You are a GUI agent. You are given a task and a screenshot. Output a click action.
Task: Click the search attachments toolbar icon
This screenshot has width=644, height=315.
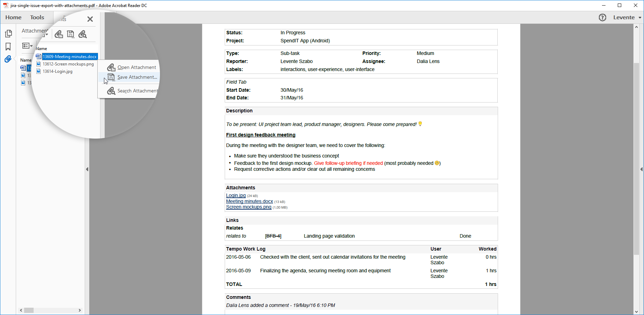(x=83, y=34)
